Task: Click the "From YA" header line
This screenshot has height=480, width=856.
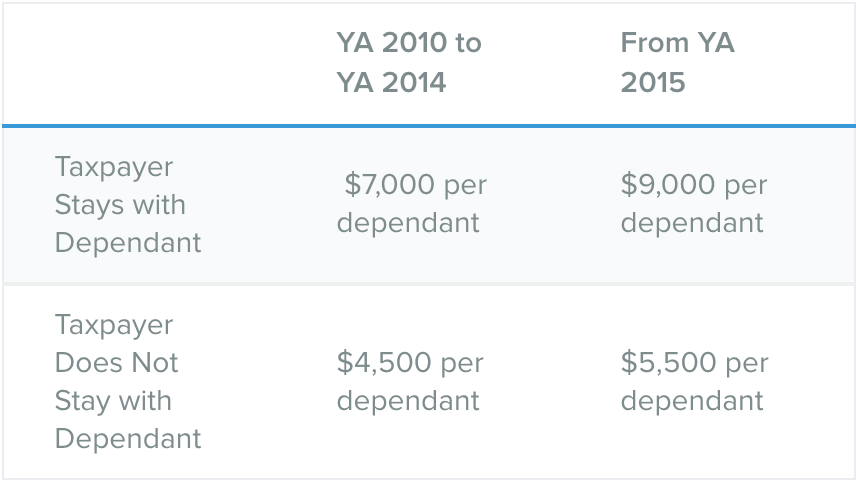Action: click(677, 43)
